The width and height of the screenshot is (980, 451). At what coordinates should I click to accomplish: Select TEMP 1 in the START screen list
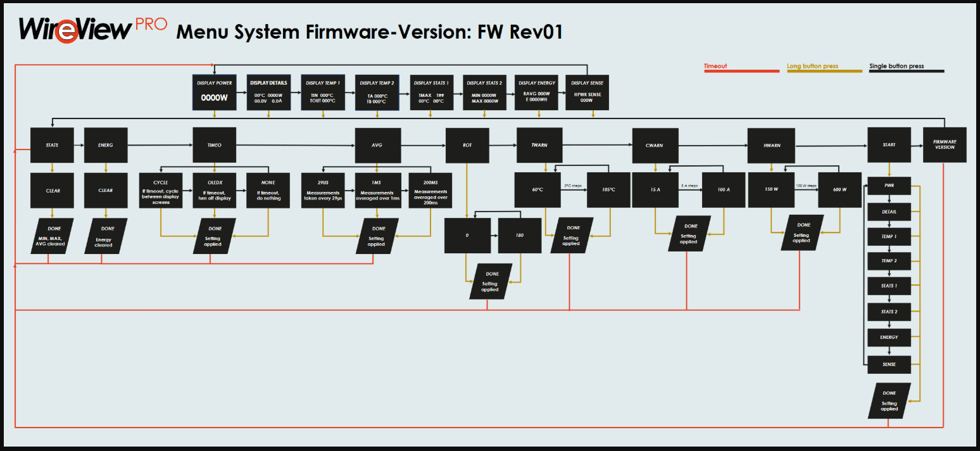click(x=889, y=236)
